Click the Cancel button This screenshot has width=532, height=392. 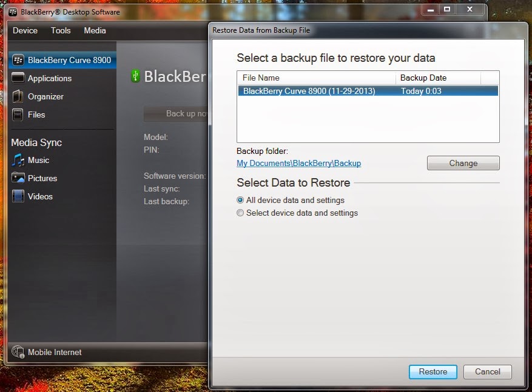tap(488, 371)
